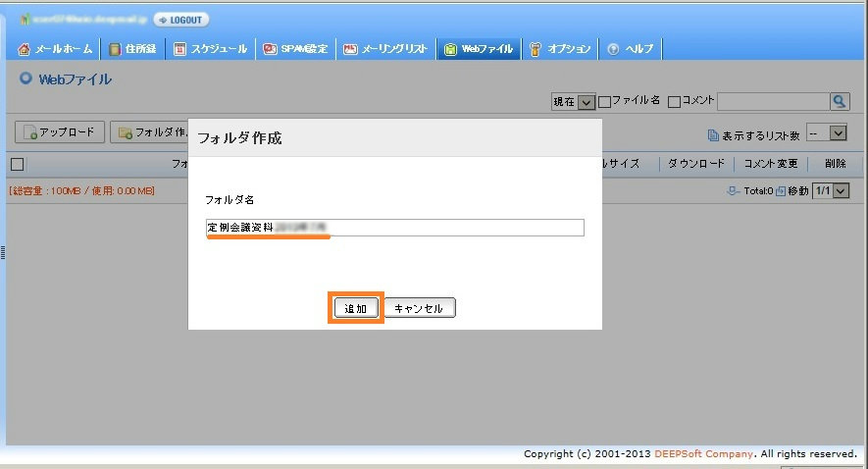This screenshot has height=469, width=868.
Task: Toggle the select-all checkbox in list header
Action: [17, 164]
